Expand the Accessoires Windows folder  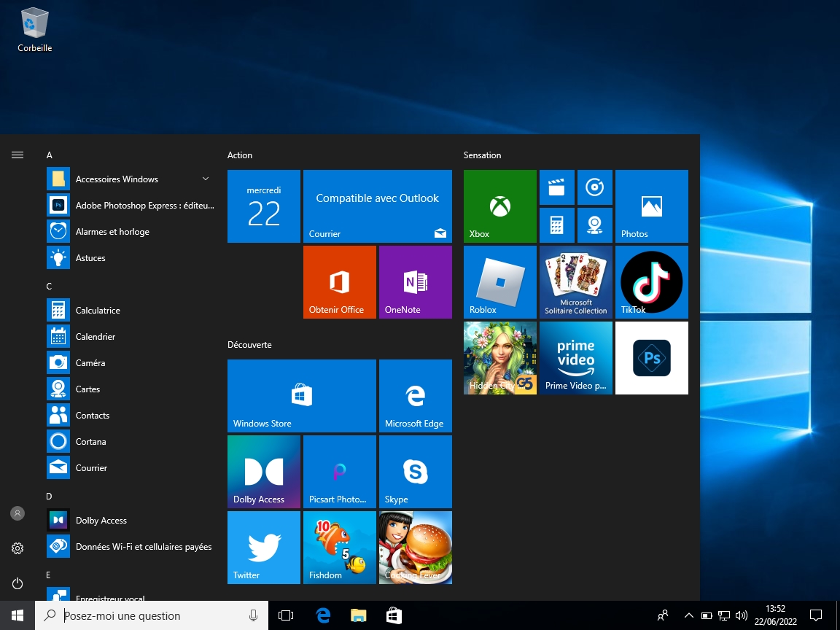tap(131, 179)
